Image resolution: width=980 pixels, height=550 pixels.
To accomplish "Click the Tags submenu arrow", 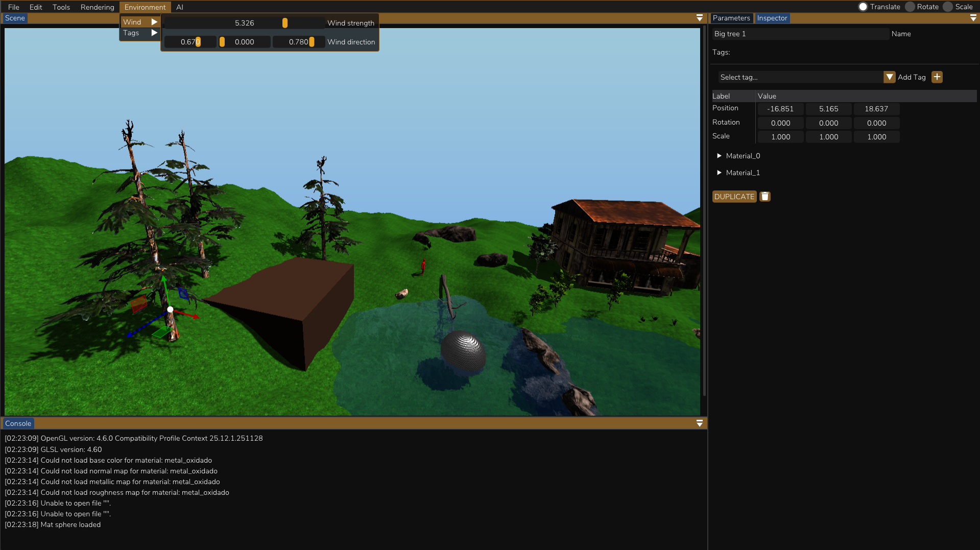I will [154, 33].
